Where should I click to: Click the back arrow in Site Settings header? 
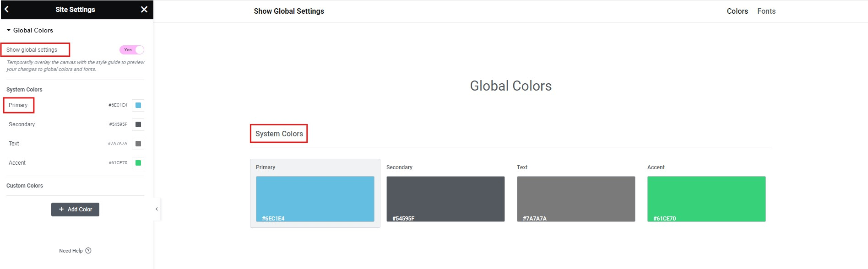point(7,9)
